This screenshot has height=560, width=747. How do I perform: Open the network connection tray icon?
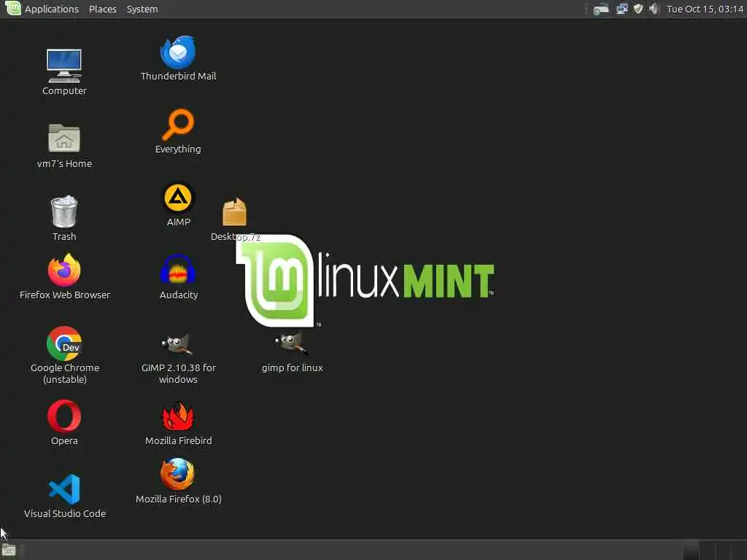[x=622, y=9]
